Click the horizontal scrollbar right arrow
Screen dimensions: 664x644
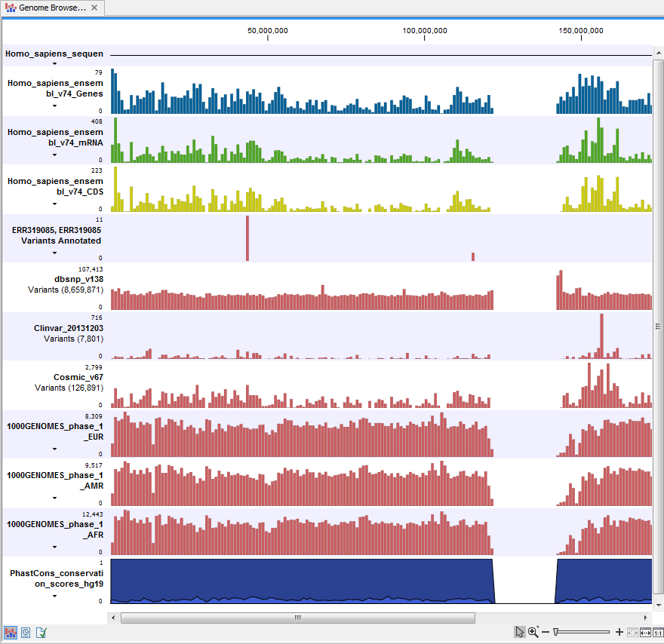(x=645, y=617)
